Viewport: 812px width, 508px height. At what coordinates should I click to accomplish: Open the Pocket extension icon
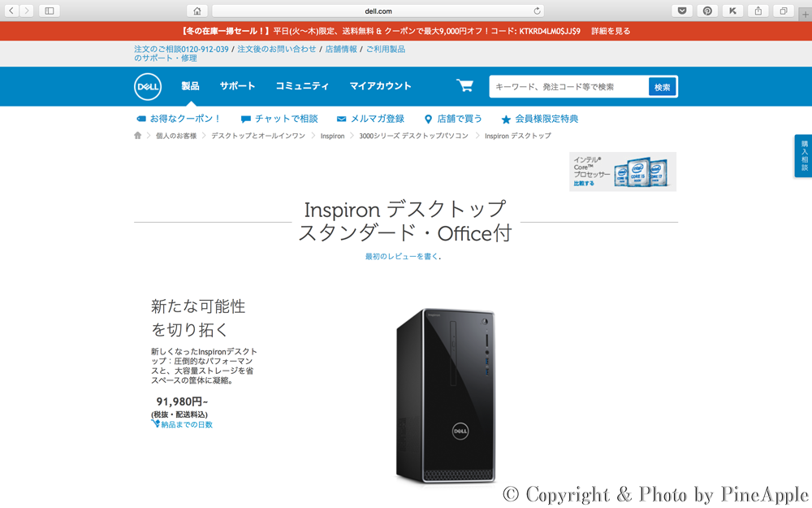click(x=682, y=11)
